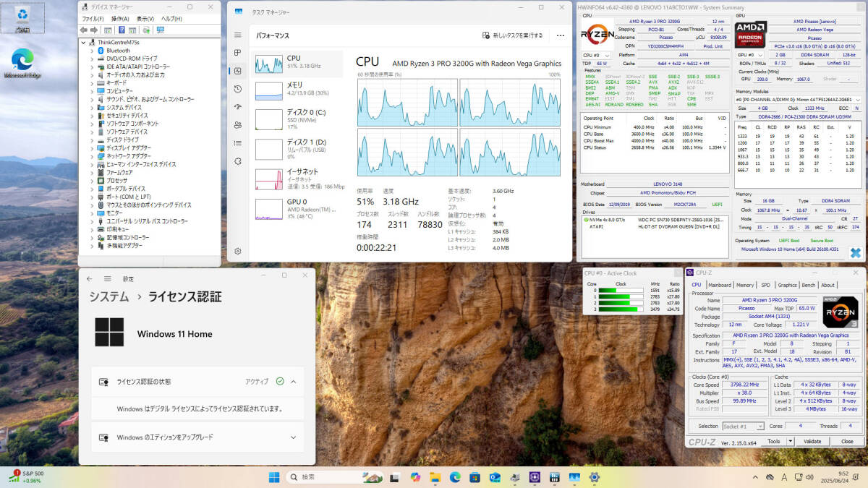Image resolution: width=868 pixels, height=488 pixels.
Task: Click the システム breadcrumb in Settings
Action: 109,297
